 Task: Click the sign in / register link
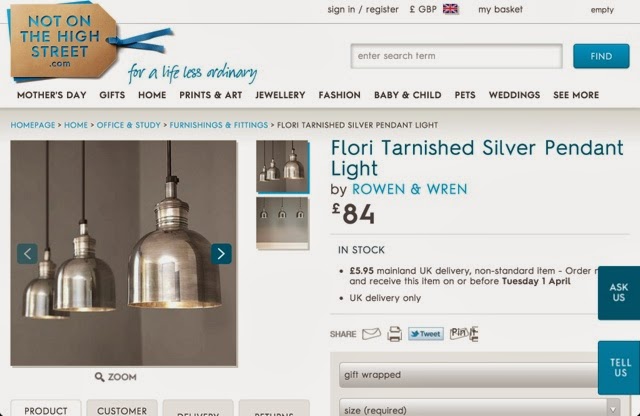point(363,9)
